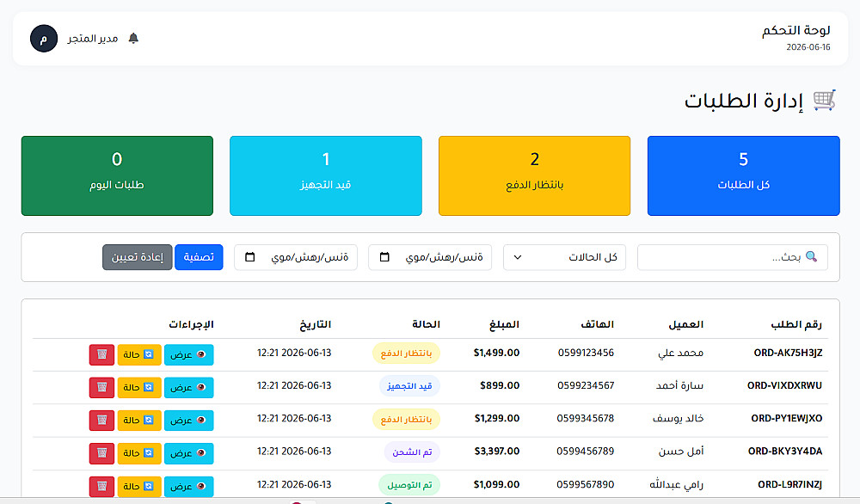View order ORD-AK75H3JZ details
The height and width of the screenshot is (504, 860).
(188, 355)
